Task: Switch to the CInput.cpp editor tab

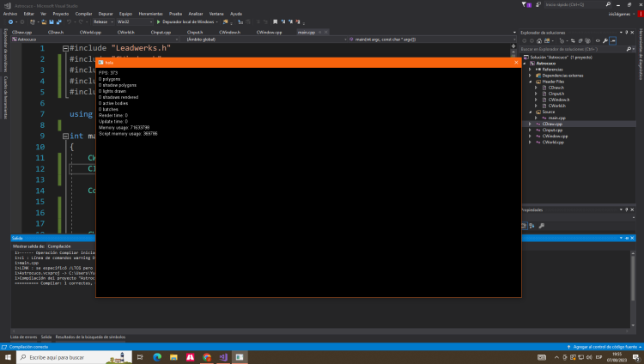Action: (x=161, y=32)
